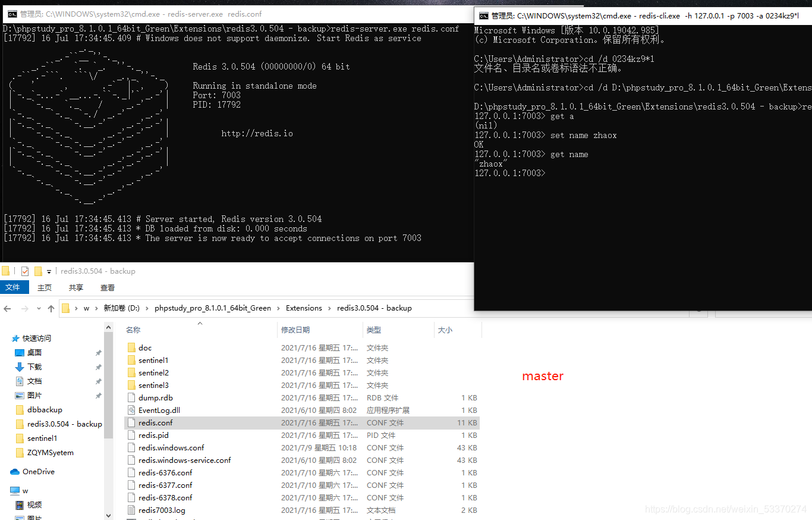Screen dimensions: 812x520
Task: Open the 查看 ribbon tab
Action: coord(108,287)
